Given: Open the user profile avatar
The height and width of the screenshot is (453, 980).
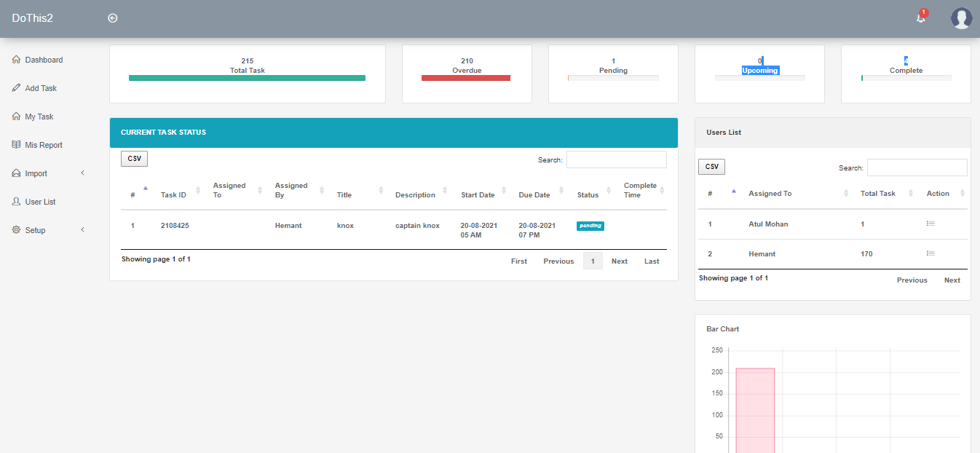Looking at the screenshot, I should pyautogui.click(x=961, y=18).
